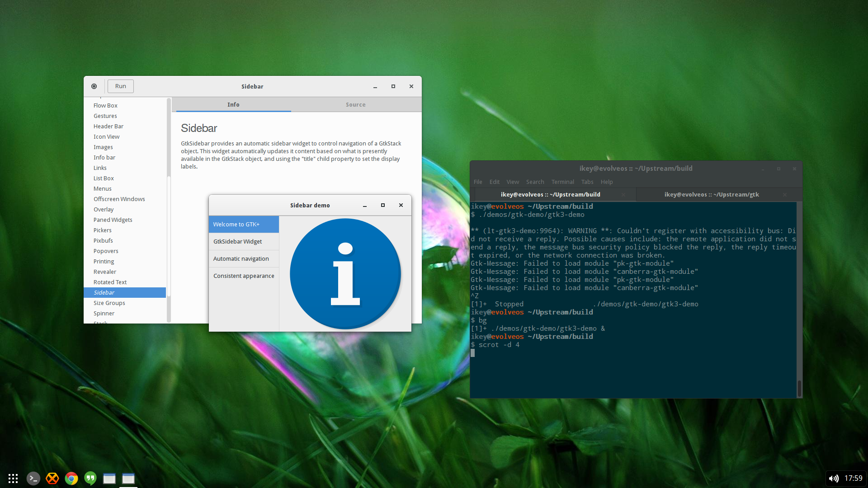The height and width of the screenshot is (488, 868).
Task: Select Welcome to GTK+ in the sidebar
Action: 244,224
